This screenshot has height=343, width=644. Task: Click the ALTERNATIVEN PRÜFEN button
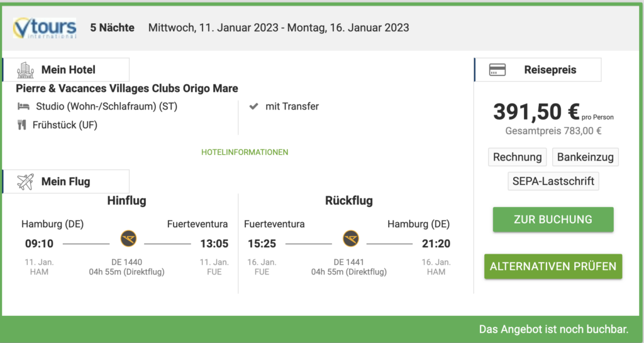pyautogui.click(x=553, y=267)
